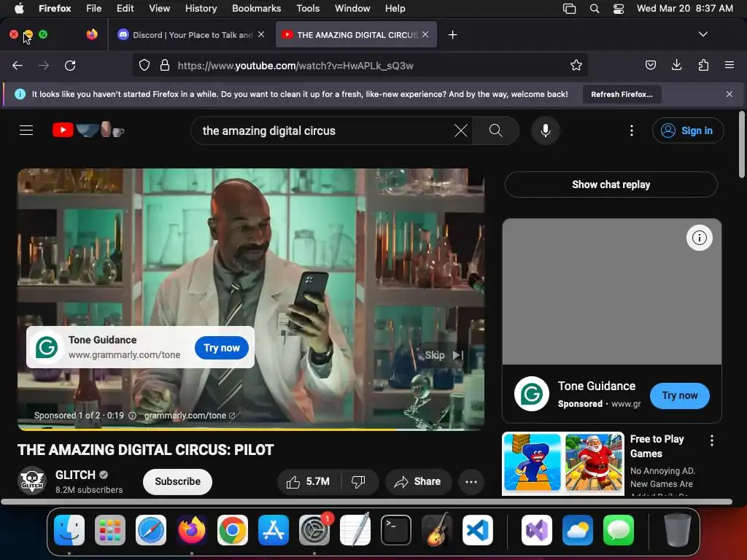The image size is (747, 560).
Task: Open ad info circle on sidebar ad
Action: point(700,238)
